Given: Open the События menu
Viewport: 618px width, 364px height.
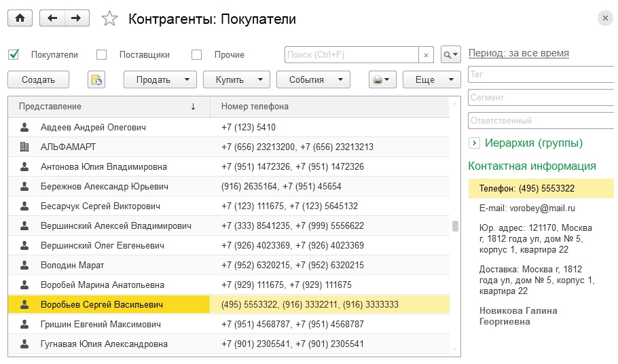Looking at the screenshot, I should (x=313, y=79).
